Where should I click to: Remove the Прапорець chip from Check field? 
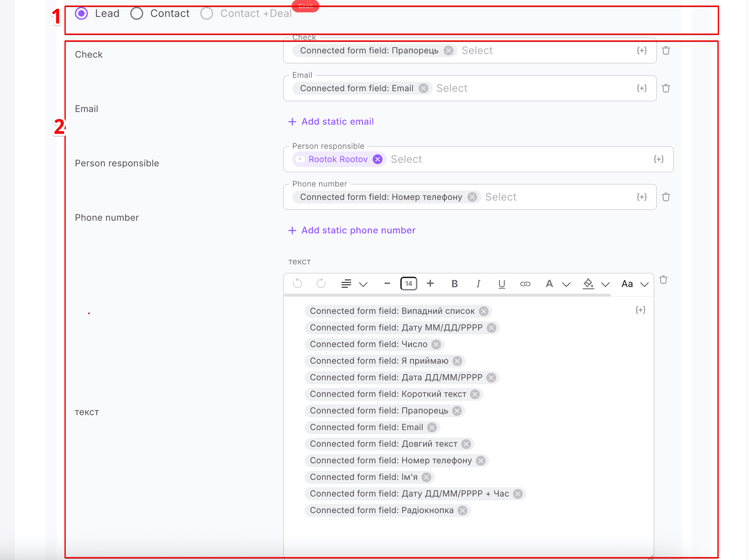pyautogui.click(x=449, y=51)
